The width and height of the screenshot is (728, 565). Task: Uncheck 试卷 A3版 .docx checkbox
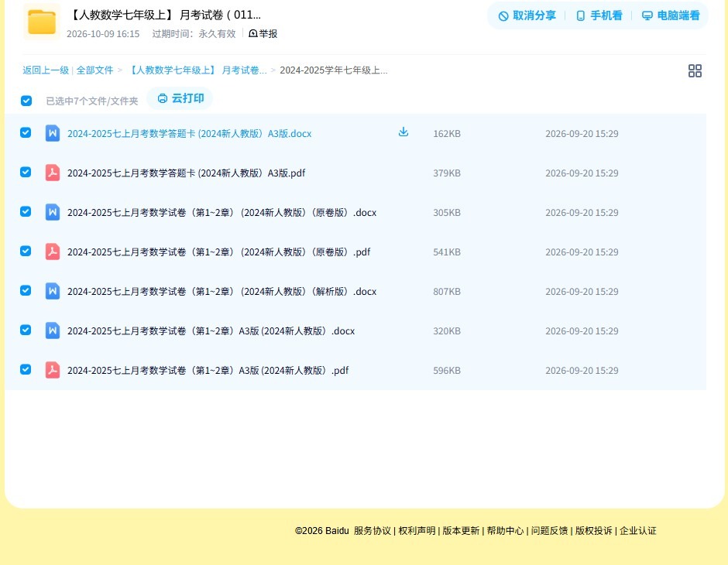tap(26, 330)
